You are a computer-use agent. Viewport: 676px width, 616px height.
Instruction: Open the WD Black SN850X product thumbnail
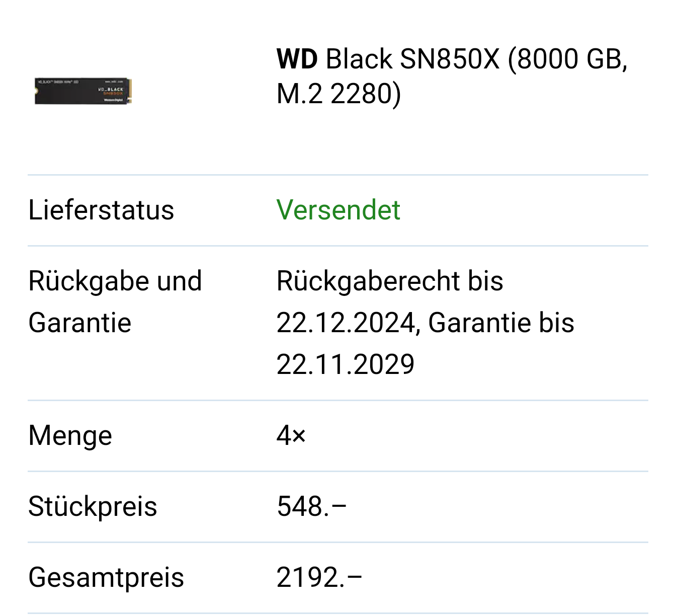(83, 91)
